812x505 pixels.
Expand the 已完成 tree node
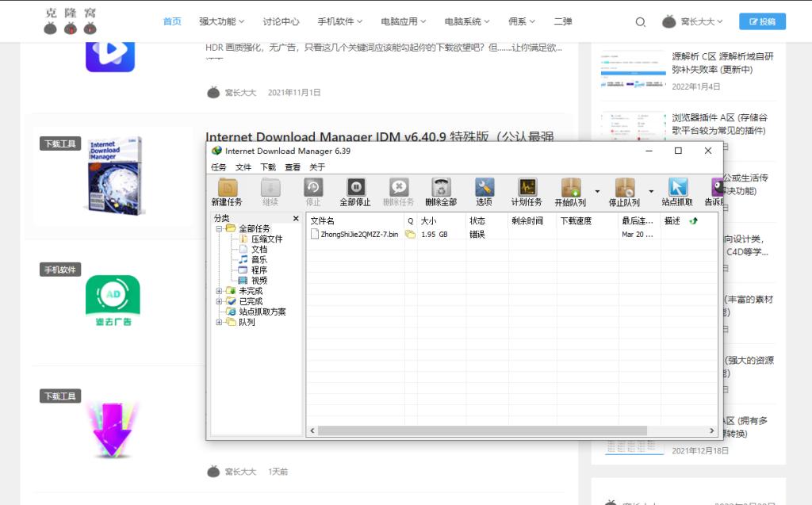point(219,301)
